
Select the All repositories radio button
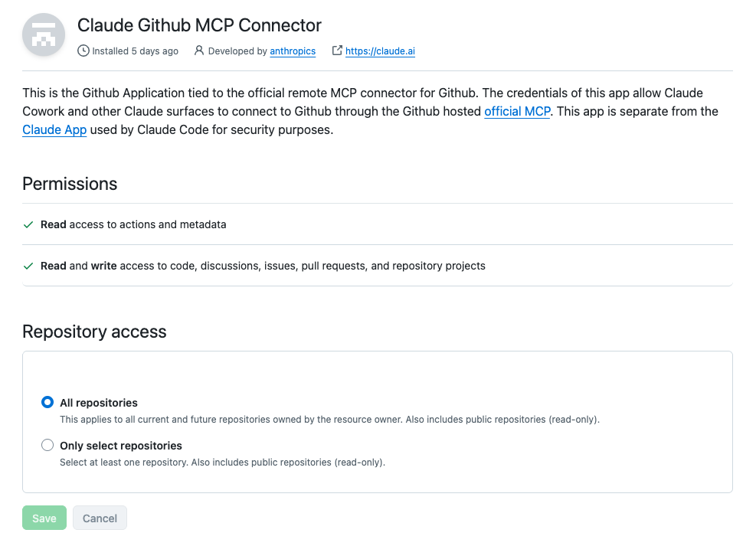[x=47, y=402]
